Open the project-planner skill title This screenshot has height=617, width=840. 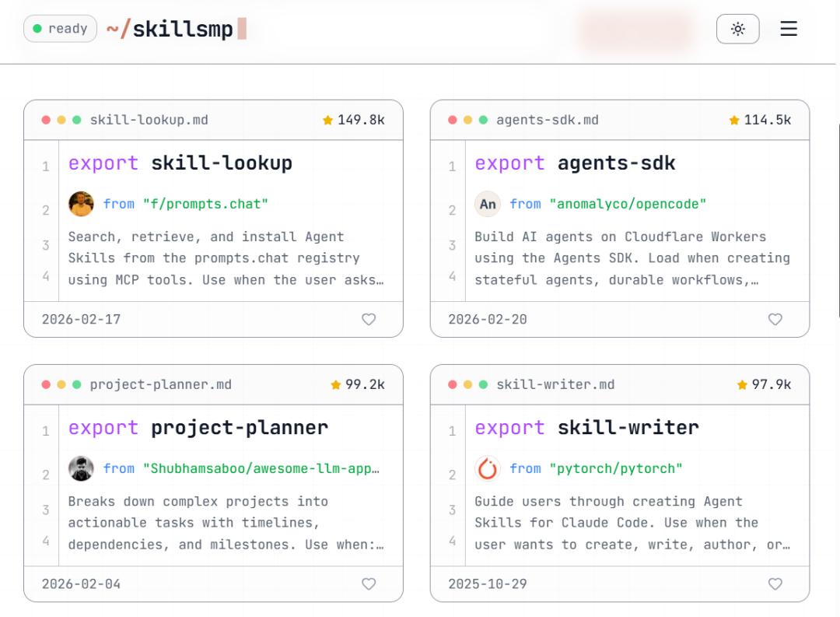[x=240, y=428]
